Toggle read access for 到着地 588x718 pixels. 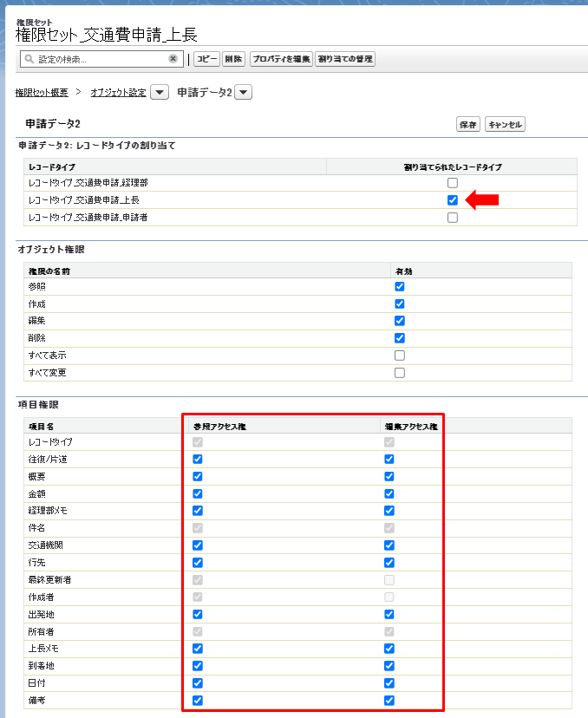point(198,666)
